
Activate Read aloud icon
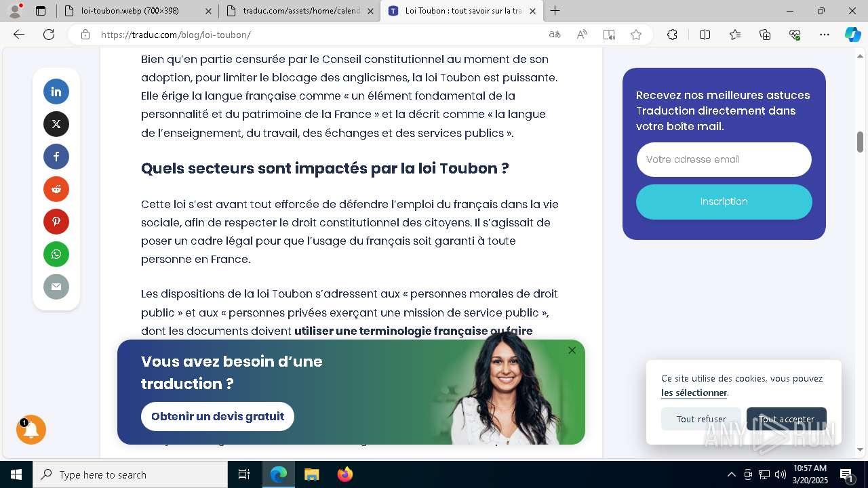click(x=582, y=35)
